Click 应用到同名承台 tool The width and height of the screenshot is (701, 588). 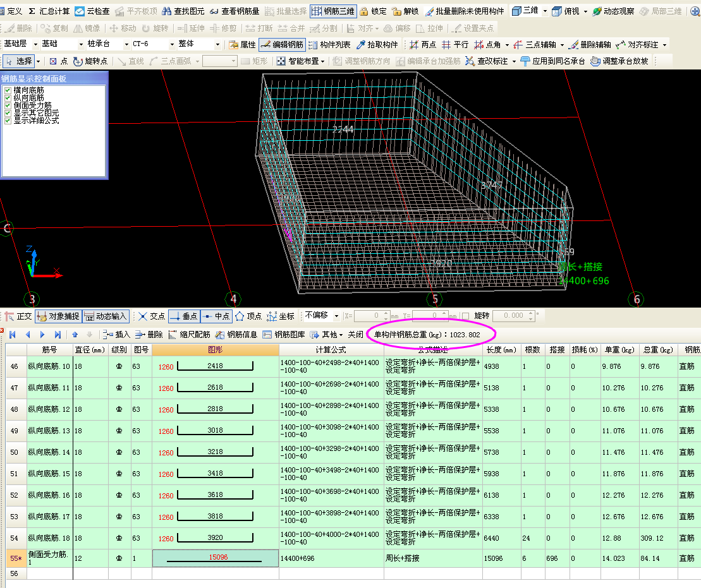552,61
